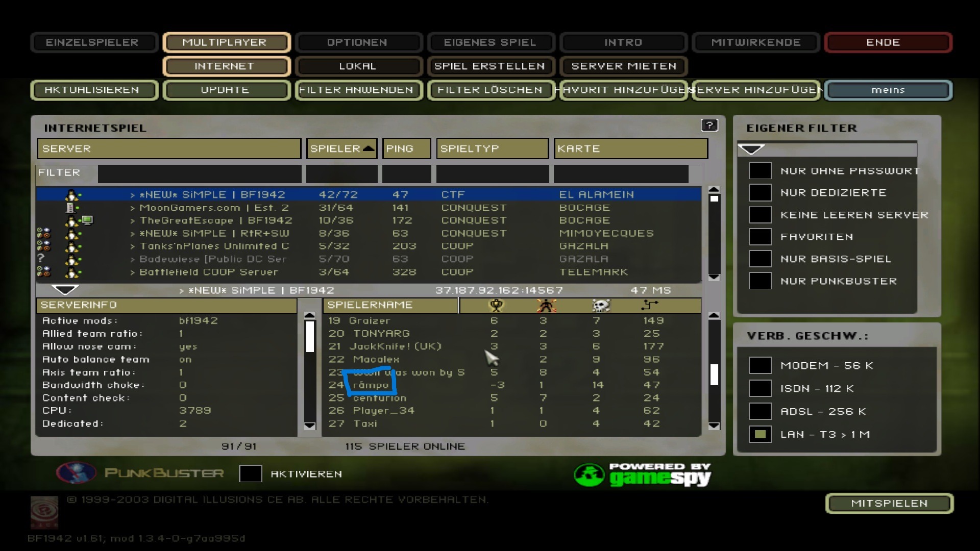Click the mod icon on Battlefield COOP Server row

pos(43,272)
